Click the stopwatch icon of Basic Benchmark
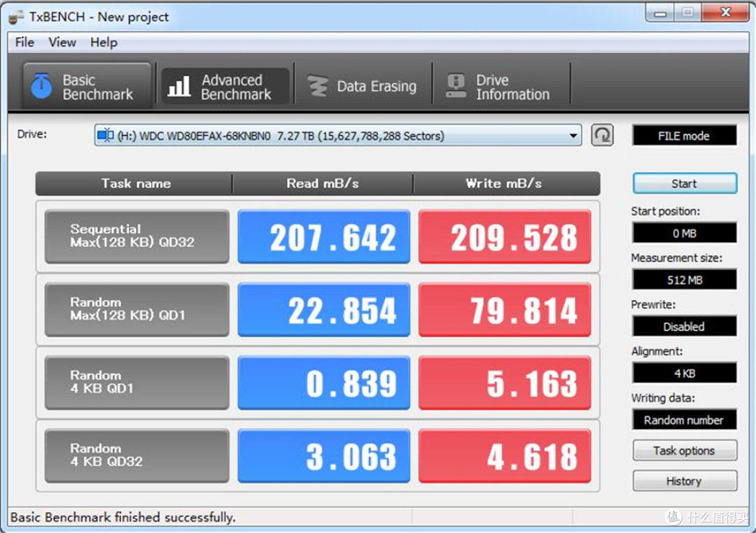Image resolution: width=756 pixels, height=533 pixels. (x=41, y=86)
